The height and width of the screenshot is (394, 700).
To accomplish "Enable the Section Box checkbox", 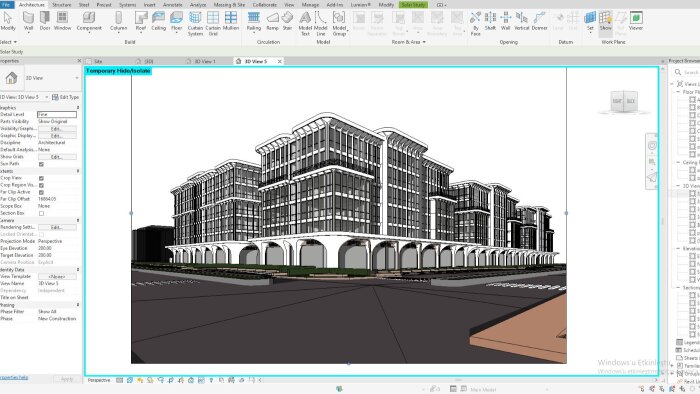I will [41, 213].
